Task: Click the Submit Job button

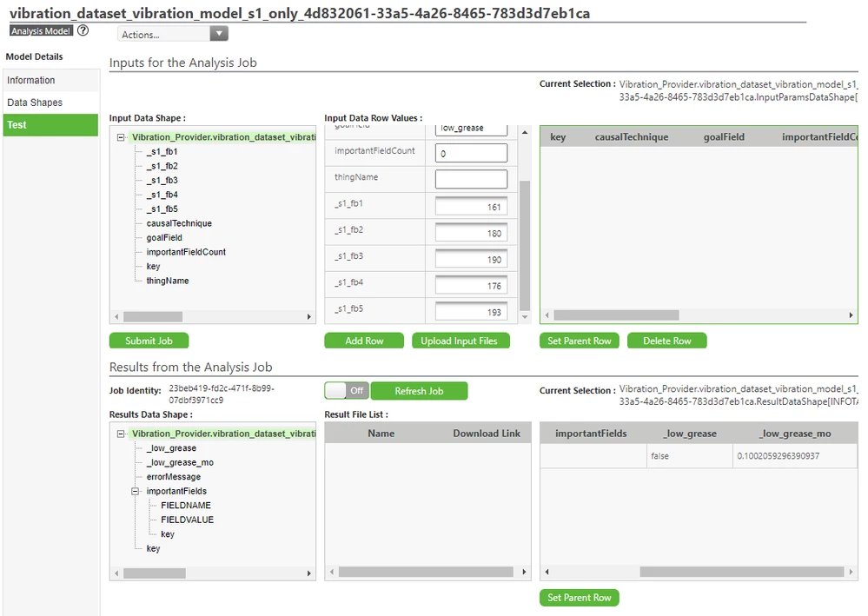Action: click(149, 341)
